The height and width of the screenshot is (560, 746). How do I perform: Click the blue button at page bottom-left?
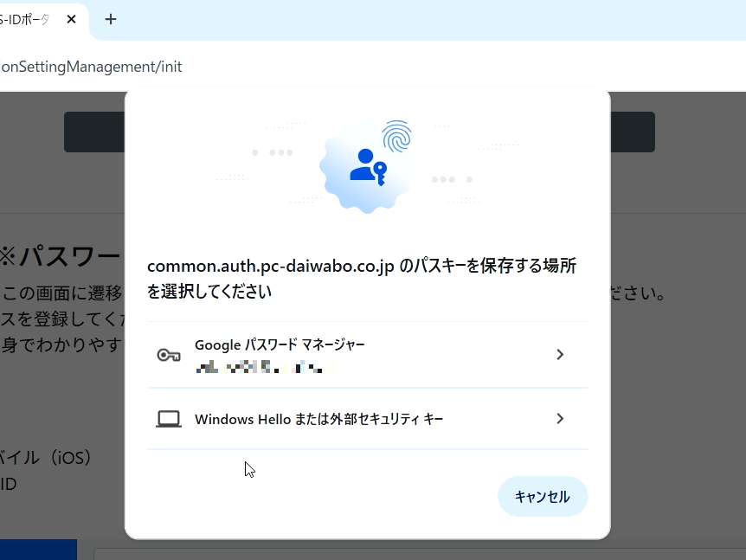[38, 550]
